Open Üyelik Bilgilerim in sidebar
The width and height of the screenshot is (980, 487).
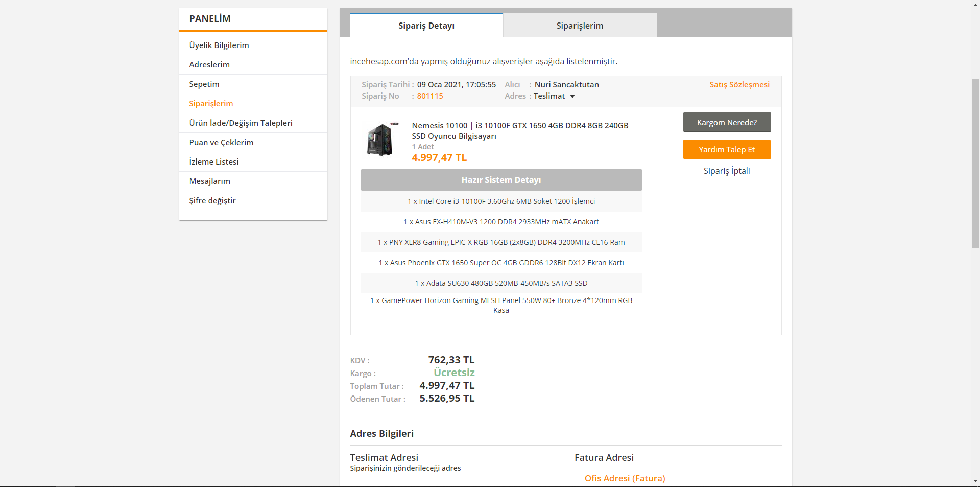point(219,45)
